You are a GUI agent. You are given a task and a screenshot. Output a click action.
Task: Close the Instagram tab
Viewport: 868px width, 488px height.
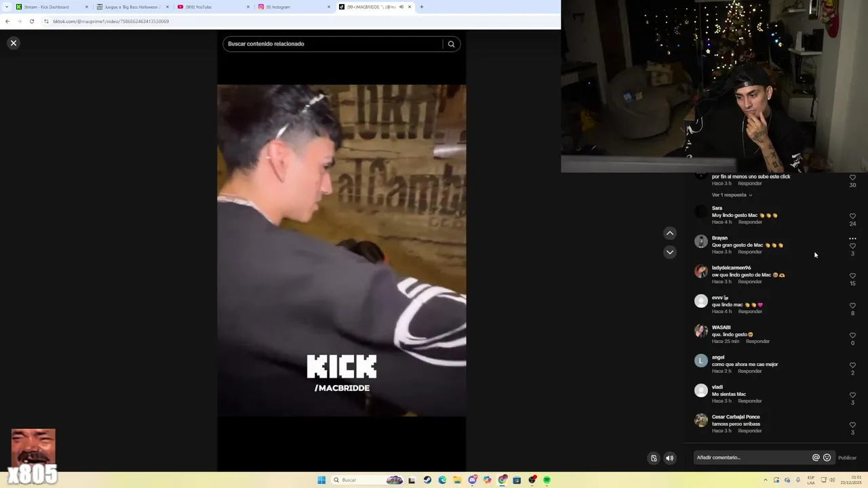(x=329, y=7)
